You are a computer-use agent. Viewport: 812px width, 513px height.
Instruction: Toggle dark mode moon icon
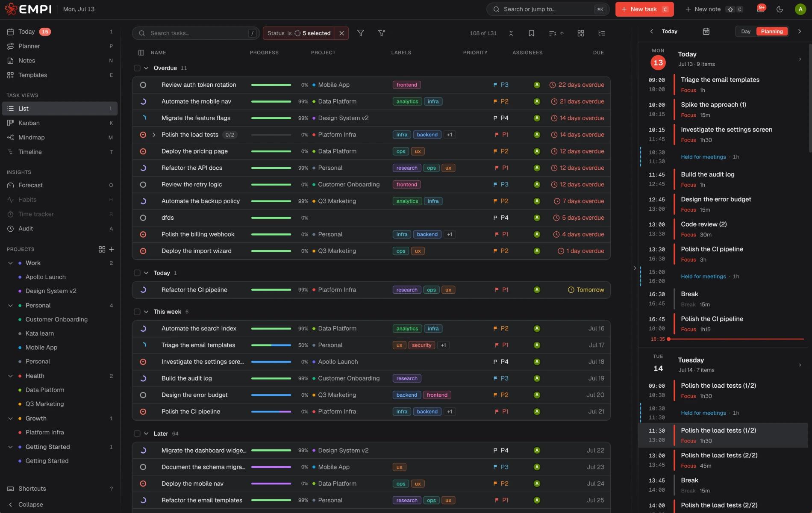click(x=780, y=9)
